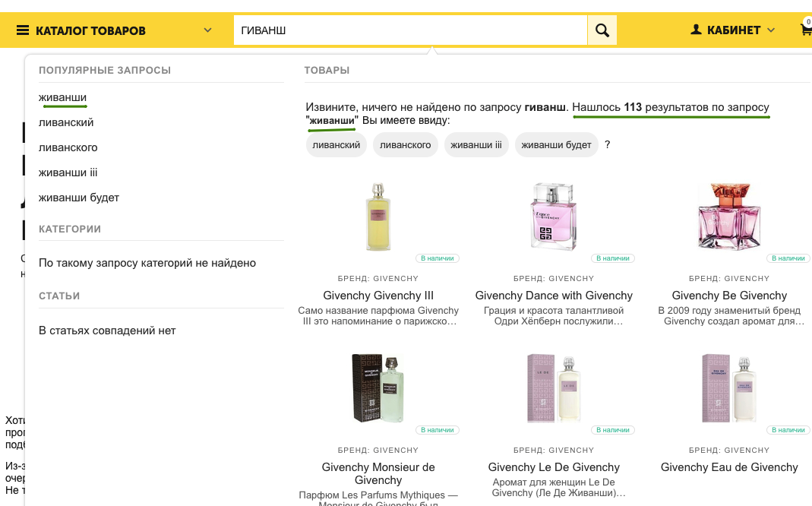
Task: Click БРЕНД: GIVENCHY label above Givenchy III
Action: click(x=378, y=279)
